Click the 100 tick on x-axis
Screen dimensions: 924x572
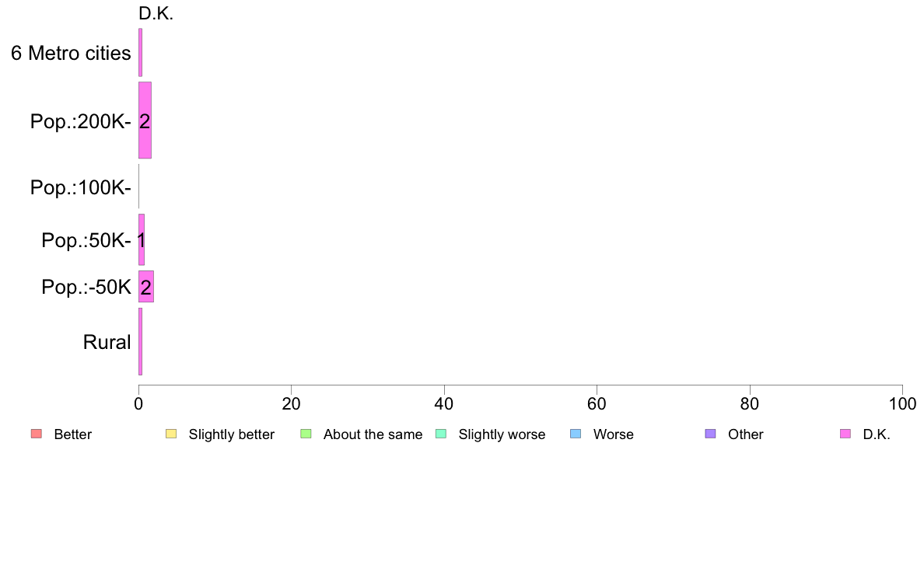point(902,403)
